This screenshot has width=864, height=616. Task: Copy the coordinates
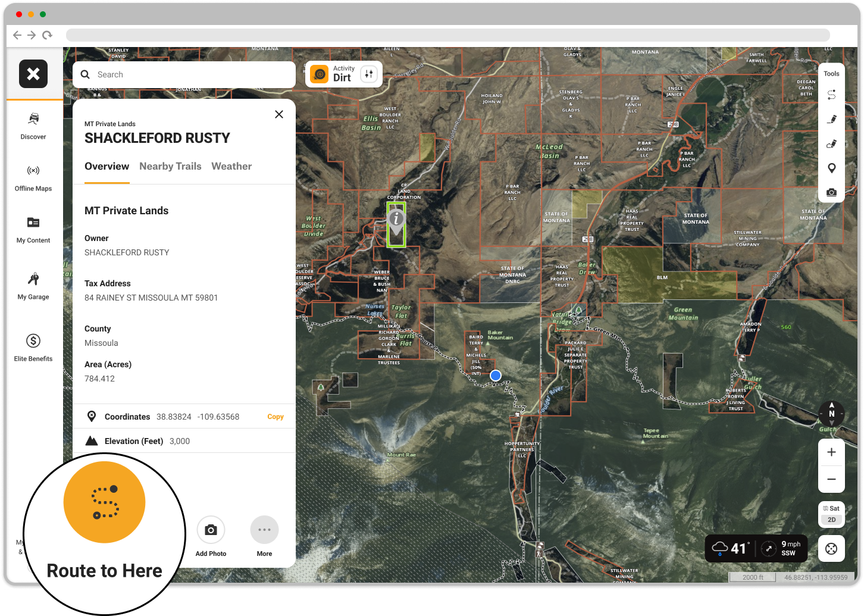pos(276,417)
